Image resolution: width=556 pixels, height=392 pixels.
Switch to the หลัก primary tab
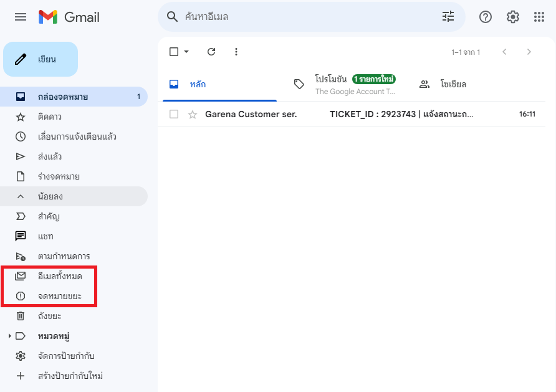219,84
